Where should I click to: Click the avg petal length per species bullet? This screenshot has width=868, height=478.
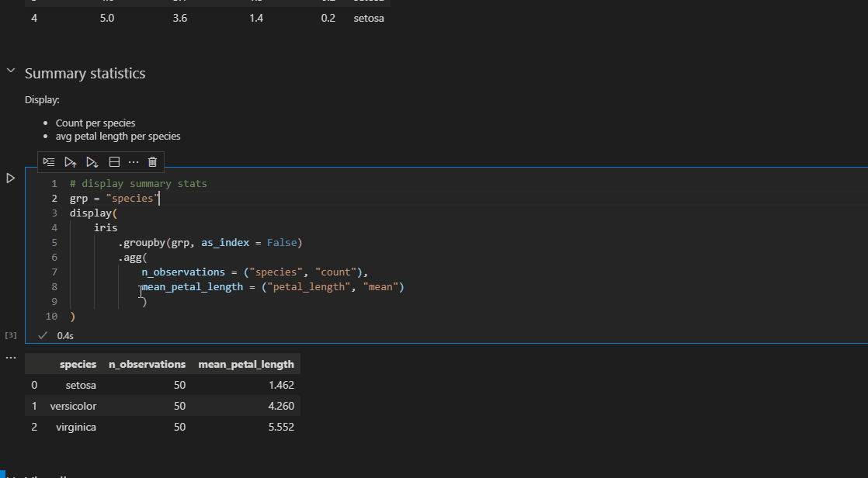pos(117,136)
